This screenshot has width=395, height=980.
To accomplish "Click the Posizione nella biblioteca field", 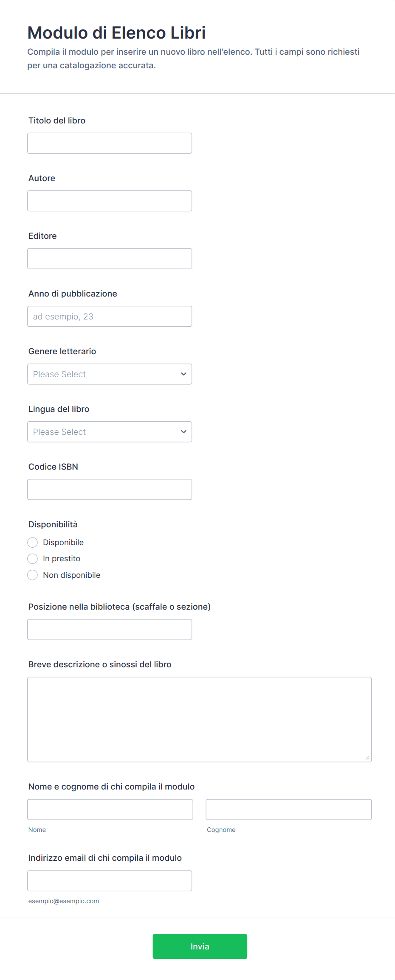I will pyautogui.click(x=110, y=630).
